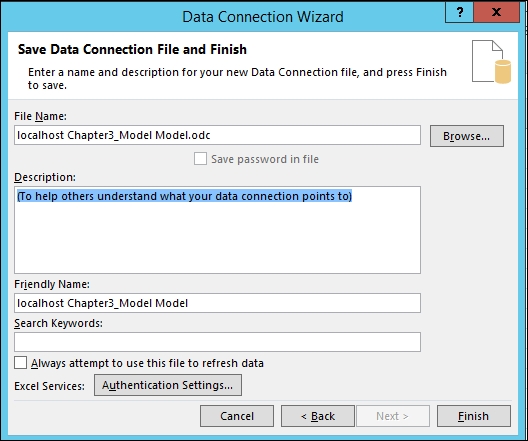Click the highlighted description placeholder text

185,196
